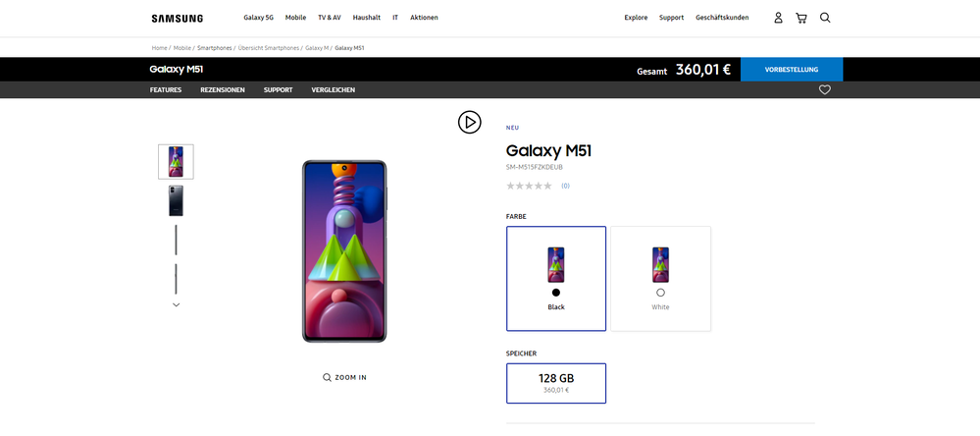Open the Support link in header
Image resolution: width=980 pixels, height=436 pixels.
coord(671,18)
